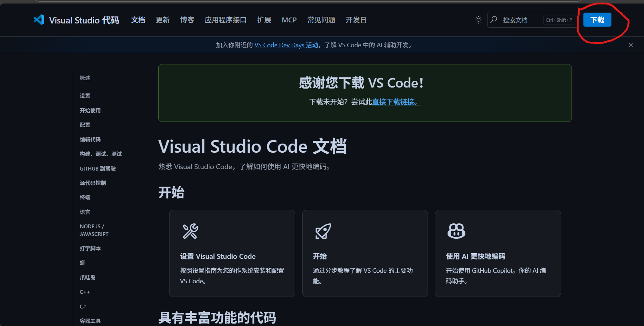
Task: Select 开始使用 in the sidebar
Action: 90,110
